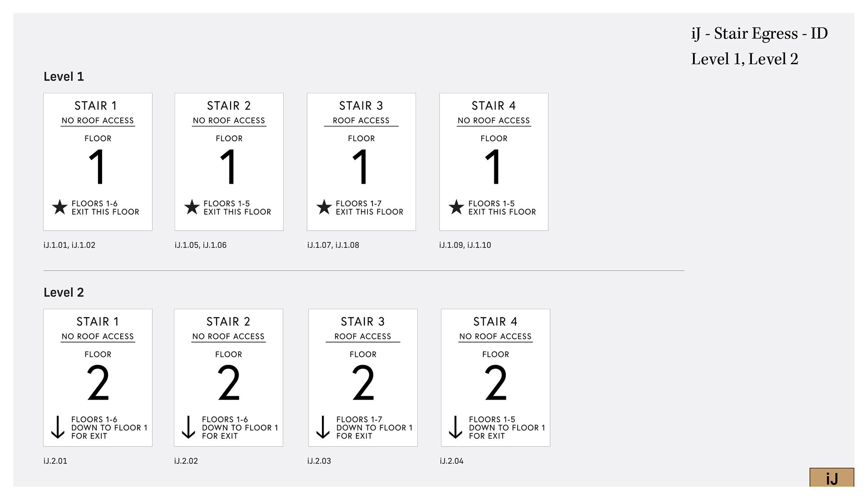Screen dimensions: 868x500
Task: Click the iJ.2.03 caption label
Action: pos(319,461)
